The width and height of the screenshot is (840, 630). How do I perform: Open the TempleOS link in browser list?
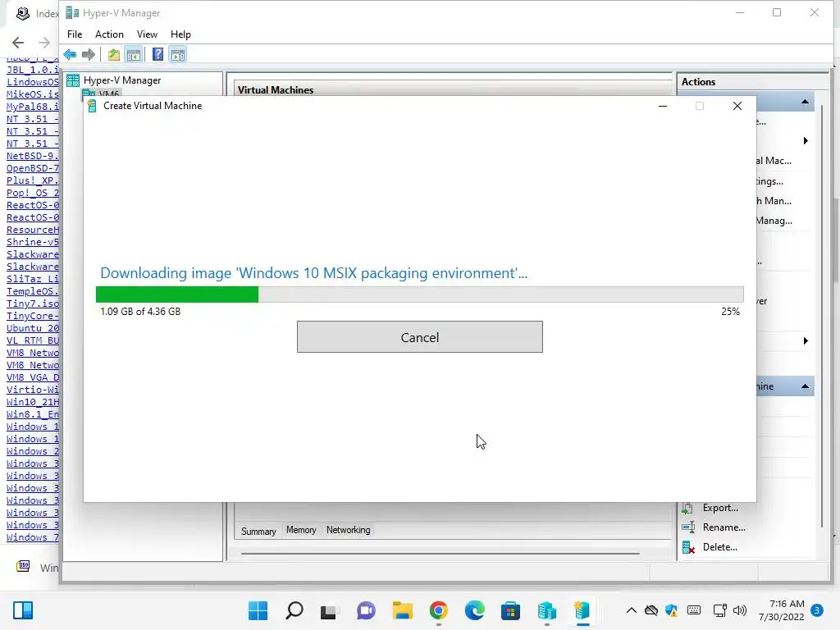tap(33, 291)
